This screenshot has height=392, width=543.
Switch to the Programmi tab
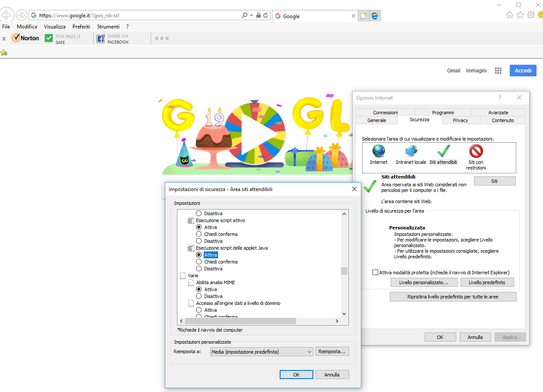tap(443, 113)
